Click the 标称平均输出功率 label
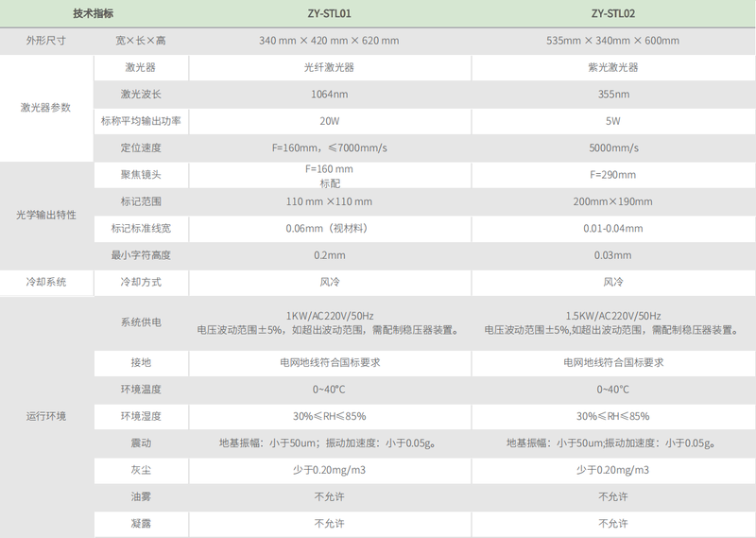The height and width of the screenshot is (538, 756). tap(141, 121)
